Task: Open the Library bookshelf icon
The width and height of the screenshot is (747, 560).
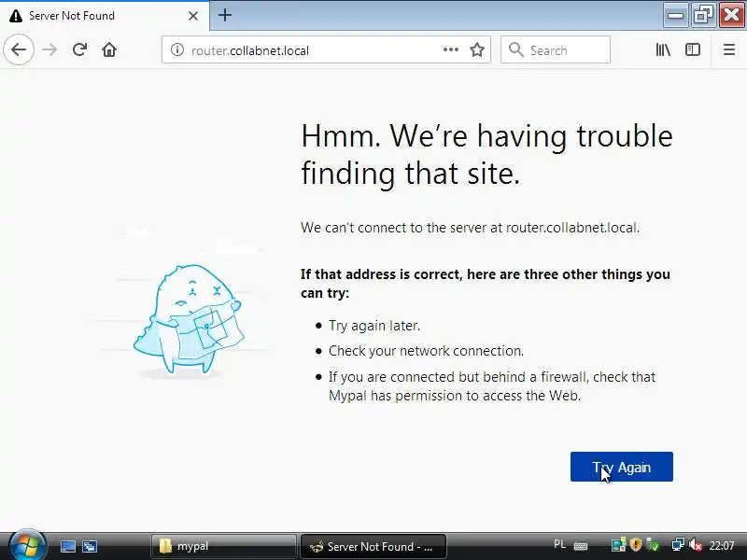Action: [663, 49]
